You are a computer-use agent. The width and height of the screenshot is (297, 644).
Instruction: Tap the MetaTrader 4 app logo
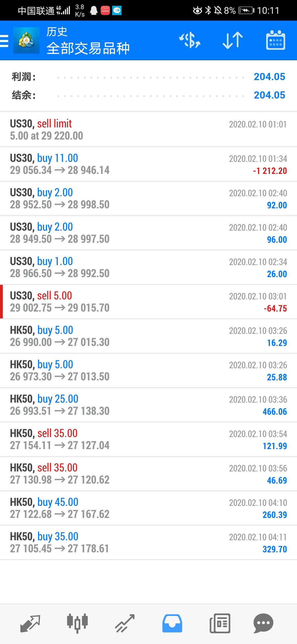[x=26, y=41]
